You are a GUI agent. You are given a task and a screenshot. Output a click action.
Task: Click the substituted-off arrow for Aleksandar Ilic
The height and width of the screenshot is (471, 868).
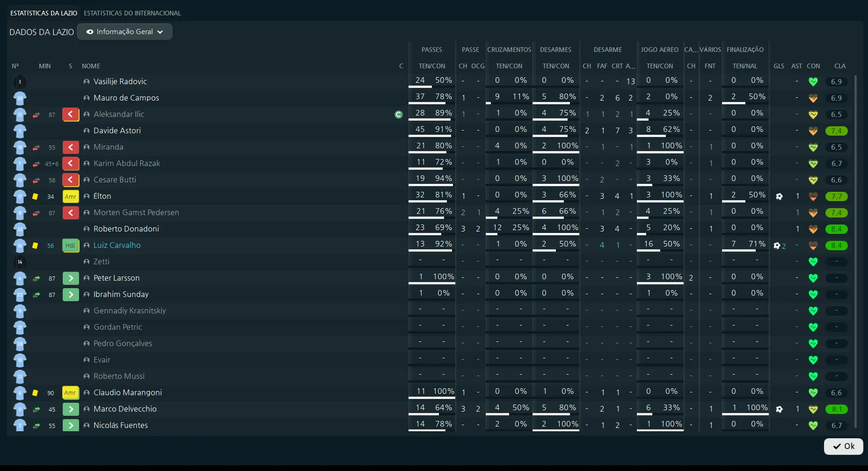71,114
